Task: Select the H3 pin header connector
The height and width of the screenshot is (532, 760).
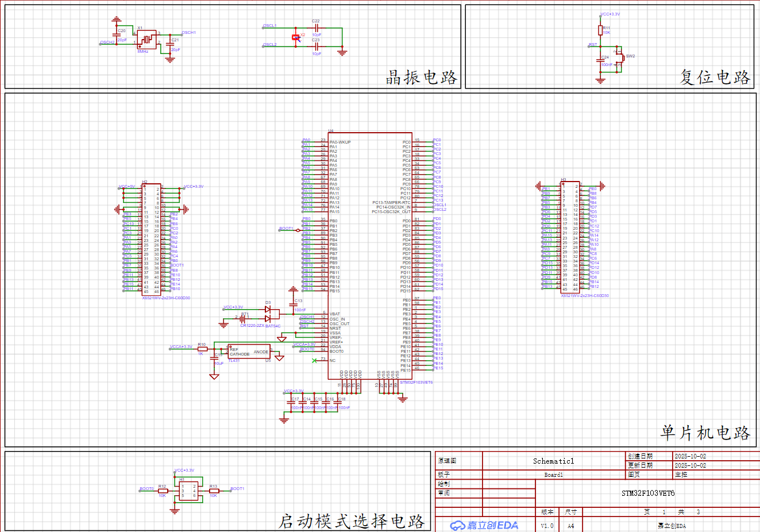Action: (570, 238)
